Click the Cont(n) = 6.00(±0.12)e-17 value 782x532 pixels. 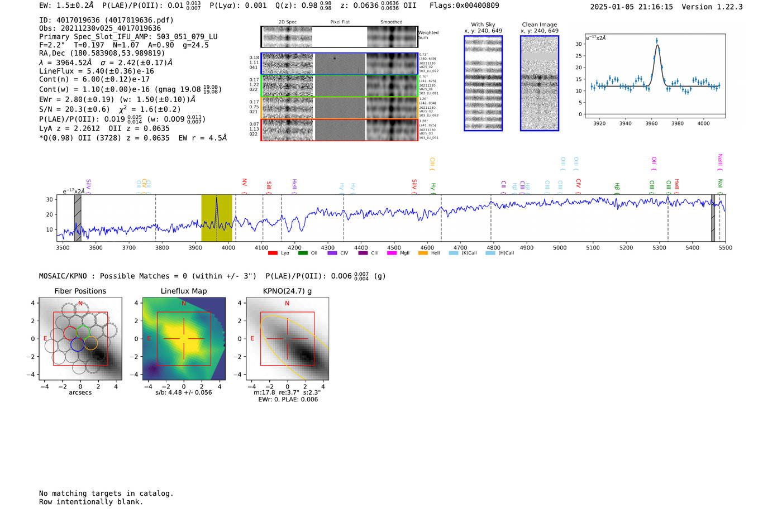94,80
